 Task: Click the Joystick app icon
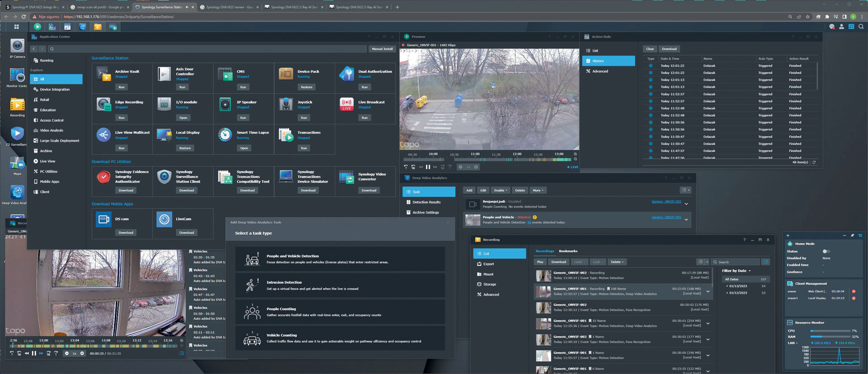[286, 104]
